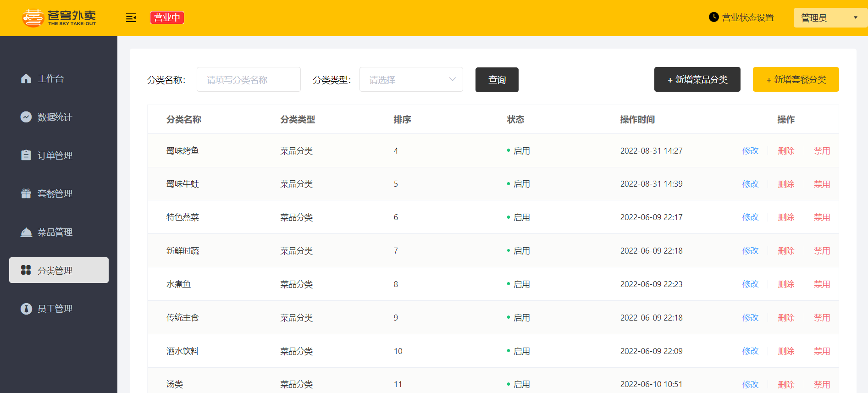Select 分类管理 in the sidebar
868x393 pixels.
(x=59, y=270)
